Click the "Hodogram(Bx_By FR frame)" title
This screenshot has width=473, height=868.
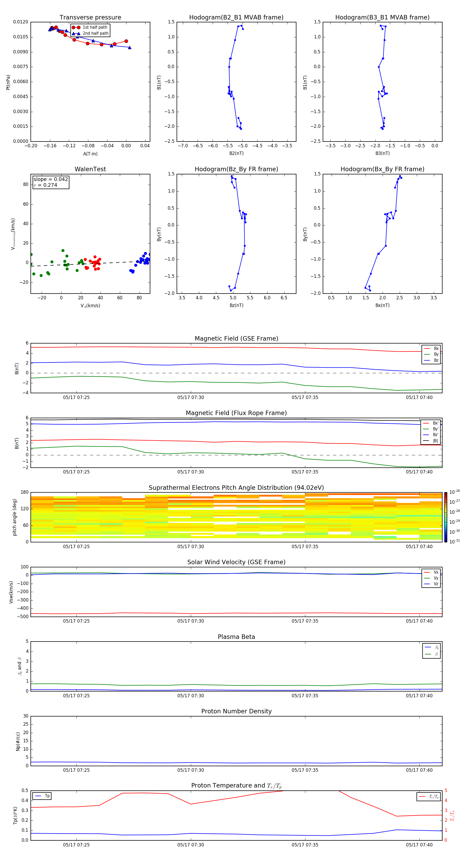point(382,169)
